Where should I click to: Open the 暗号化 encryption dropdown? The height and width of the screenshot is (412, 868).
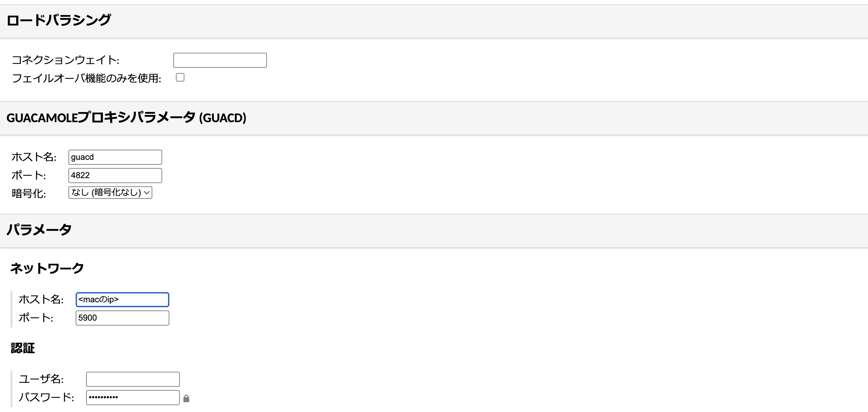coord(110,192)
